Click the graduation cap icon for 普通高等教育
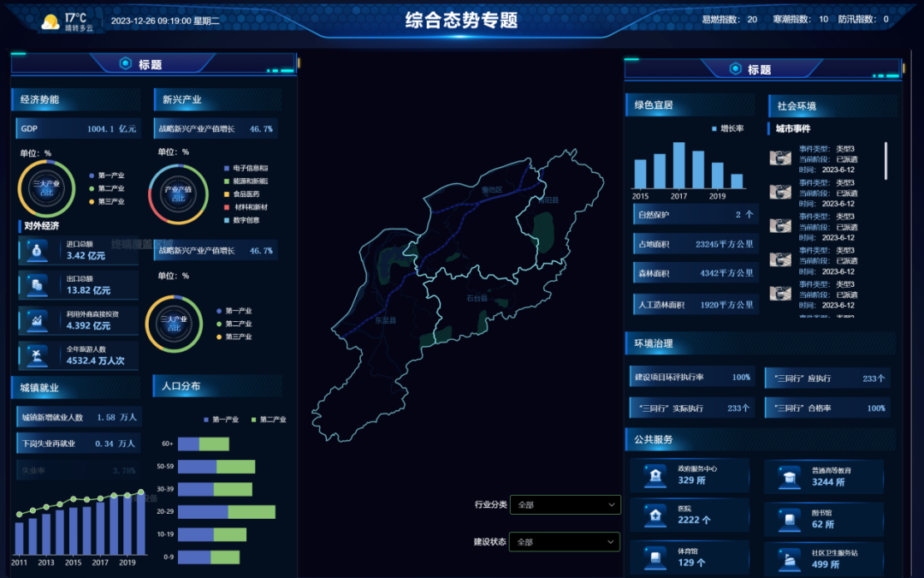 (x=788, y=475)
